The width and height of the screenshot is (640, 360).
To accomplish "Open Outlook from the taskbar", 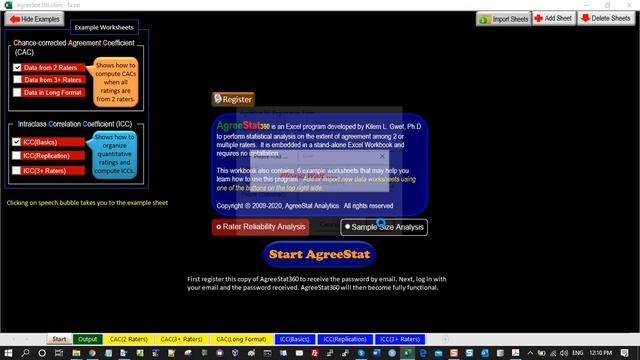I will [x=484, y=353].
